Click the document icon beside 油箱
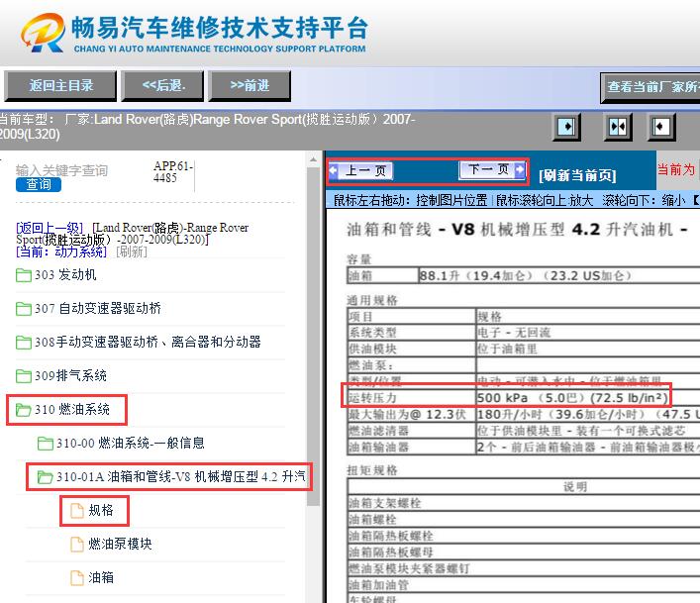700x603 pixels. coord(77,578)
